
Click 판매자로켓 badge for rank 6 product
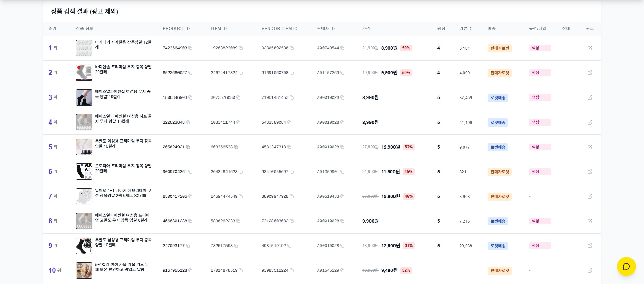click(499, 172)
